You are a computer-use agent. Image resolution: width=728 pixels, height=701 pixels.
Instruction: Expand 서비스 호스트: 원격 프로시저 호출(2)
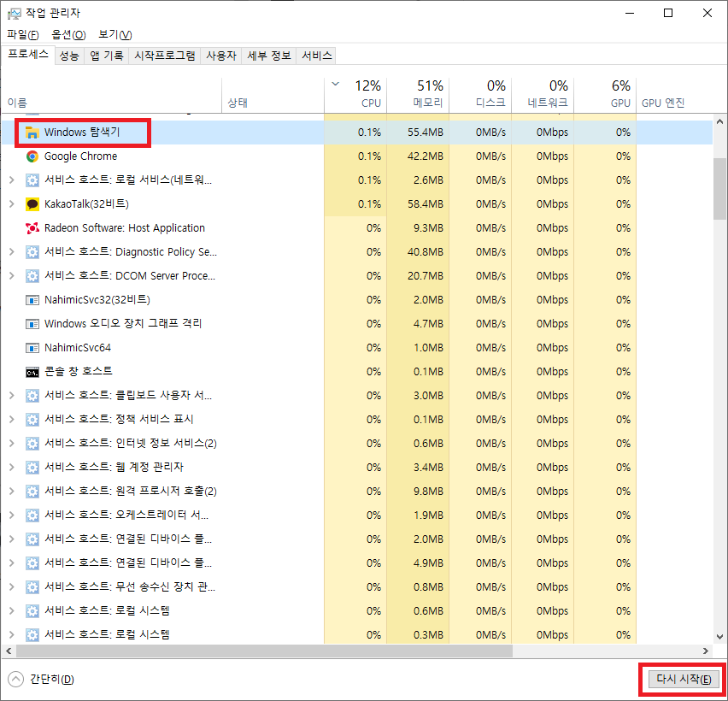pos(12,492)
